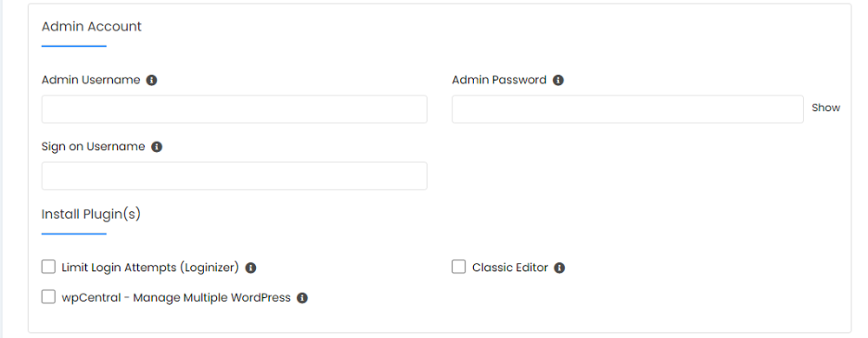Click the info icon beside Admin Username
Screen dimensions: 868x338
(x=152, y=80)
